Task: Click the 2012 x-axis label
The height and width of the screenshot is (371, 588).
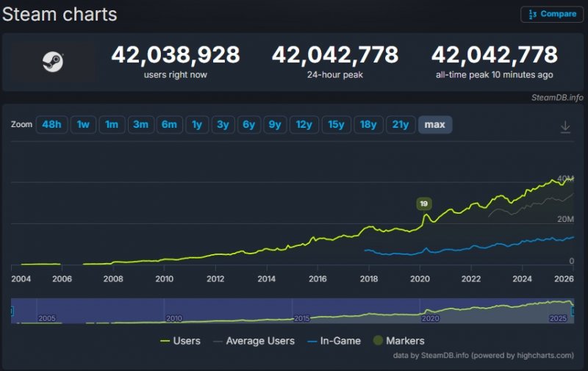Action: 215,279
